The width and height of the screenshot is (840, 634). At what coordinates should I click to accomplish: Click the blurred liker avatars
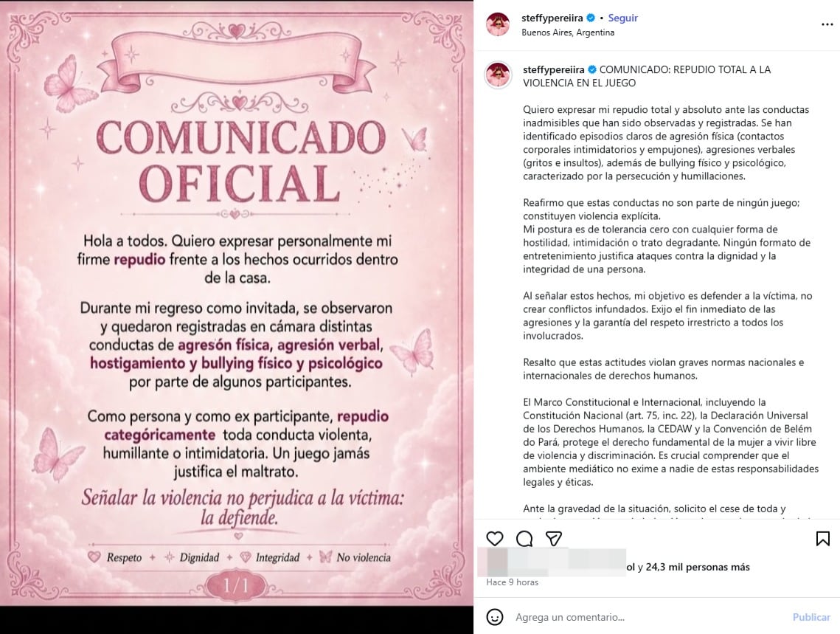coord(552,562)
